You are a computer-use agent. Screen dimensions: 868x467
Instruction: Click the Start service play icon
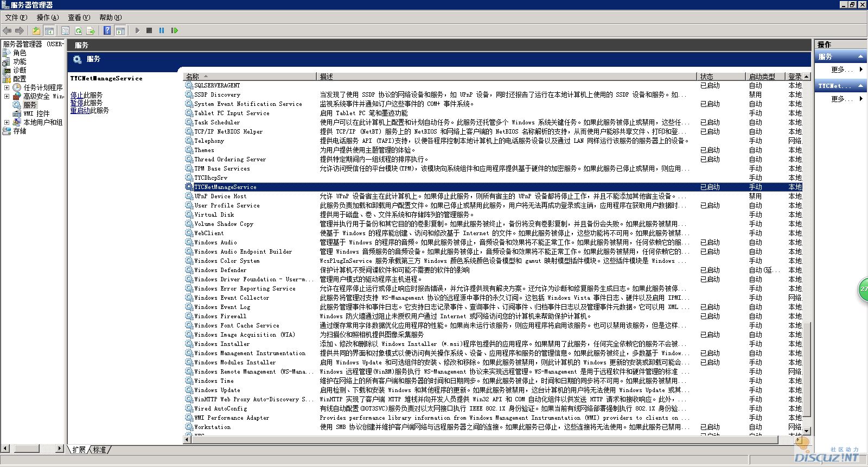coord(137,30)
